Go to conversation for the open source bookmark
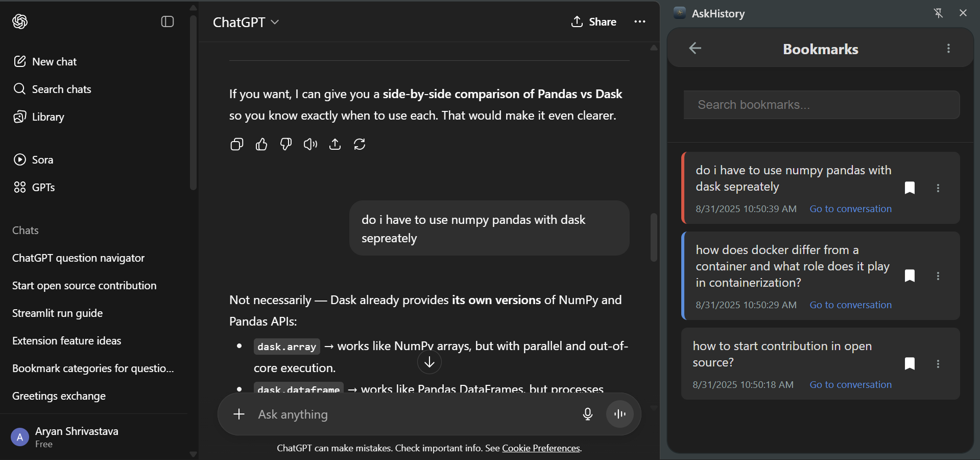980x460 pixels. tap(851, 385)
